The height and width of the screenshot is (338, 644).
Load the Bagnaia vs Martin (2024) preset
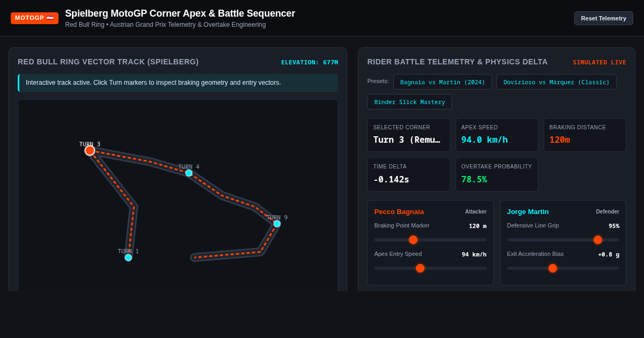click(443, 82)
